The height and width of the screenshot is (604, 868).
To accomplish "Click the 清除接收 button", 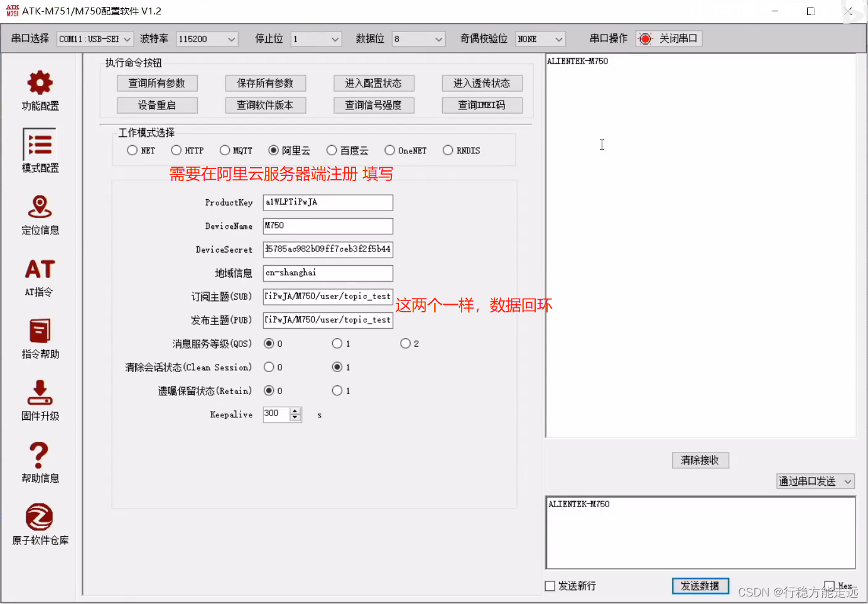I will pyautogui.click(x=700, y=460).
